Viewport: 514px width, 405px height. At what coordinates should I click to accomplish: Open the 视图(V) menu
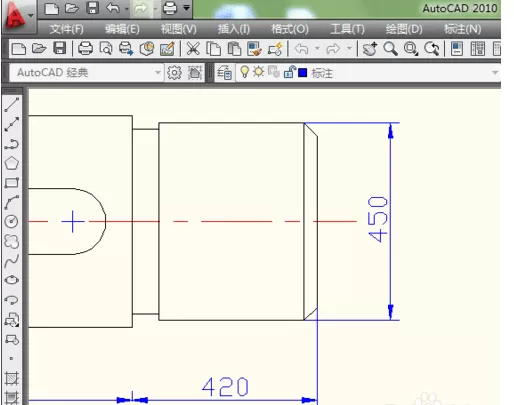178,29
